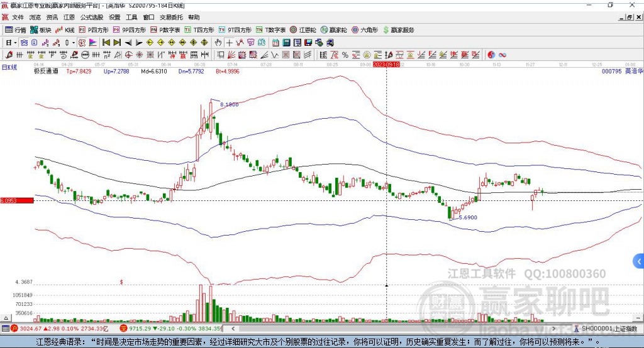
Task: Collapse right panel with the minus button
Action: pyautogui.click(x=638, y=318)
